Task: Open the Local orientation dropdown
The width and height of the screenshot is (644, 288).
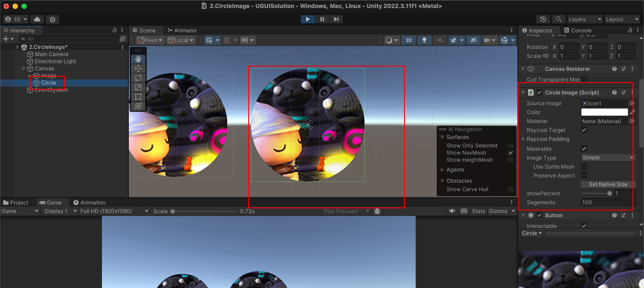Action: tap(180, 40)
